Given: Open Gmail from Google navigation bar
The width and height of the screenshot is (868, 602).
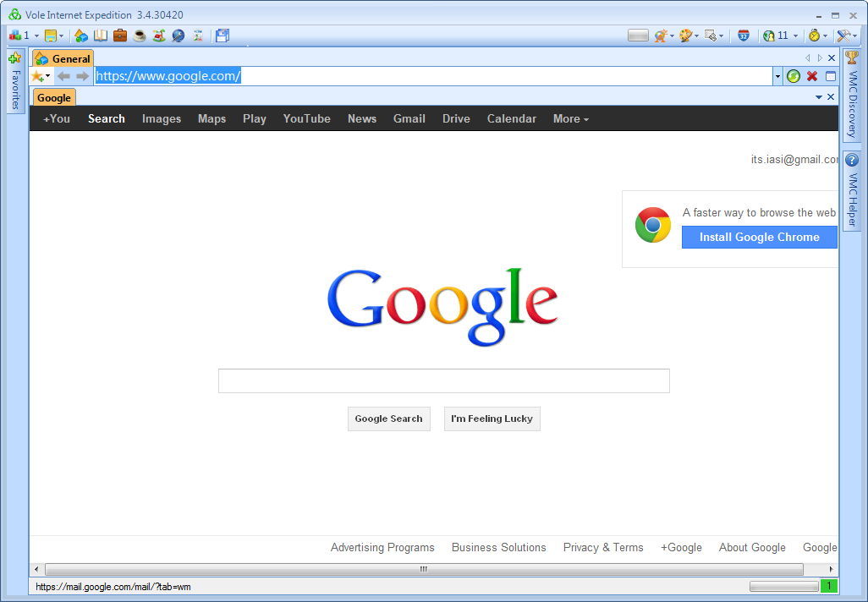Looking at the screenshot, I should coord(409,118).
